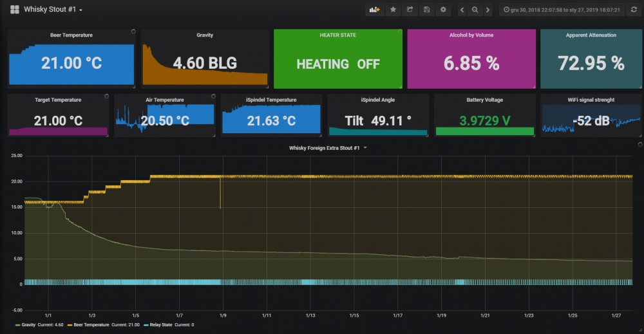Image resolution: width=644 pixels, height=334 pixels.
Task: Click the Add panel icon
Action: [x=374, y=10]
